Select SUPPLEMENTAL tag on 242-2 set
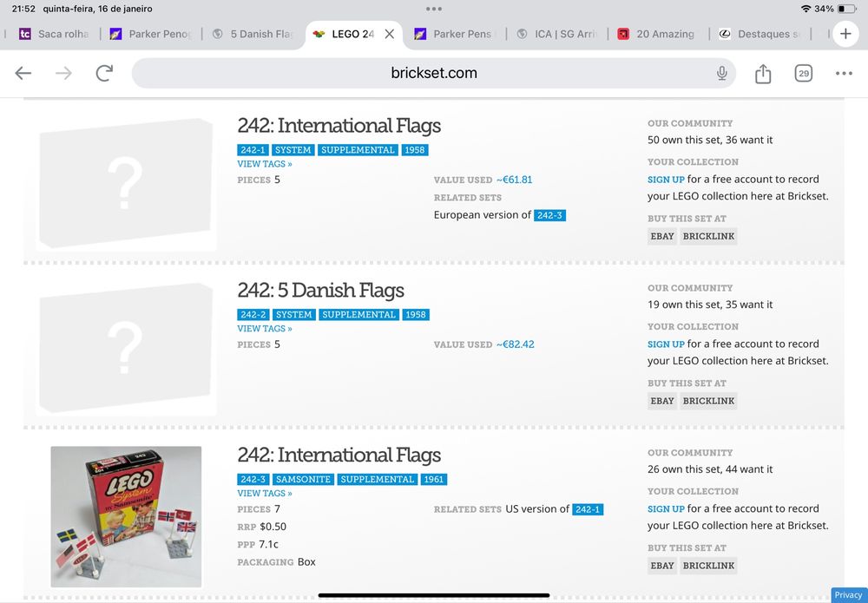 [358, 315]
